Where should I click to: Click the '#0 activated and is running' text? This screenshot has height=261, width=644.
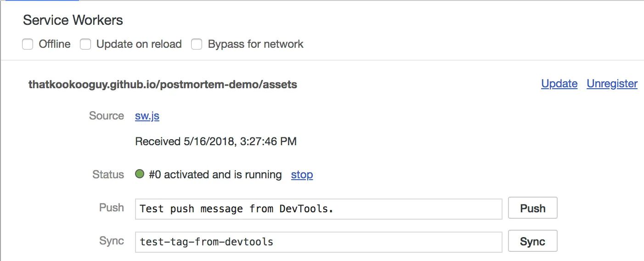(215, 175)
